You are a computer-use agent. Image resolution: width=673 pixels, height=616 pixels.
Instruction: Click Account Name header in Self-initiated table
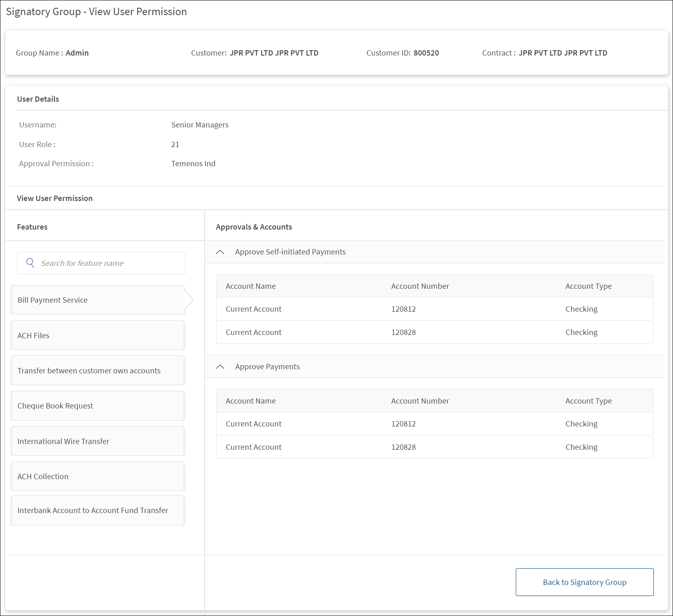tap(251, 286)
